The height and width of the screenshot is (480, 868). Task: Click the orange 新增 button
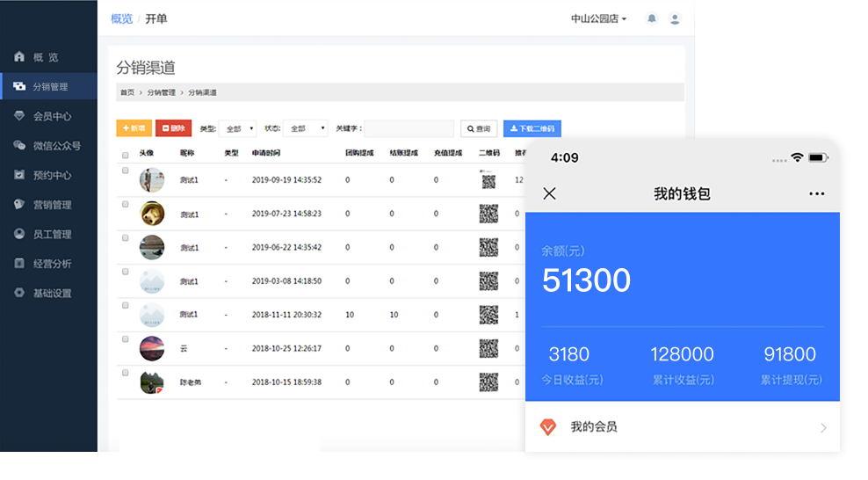point(134,128)
